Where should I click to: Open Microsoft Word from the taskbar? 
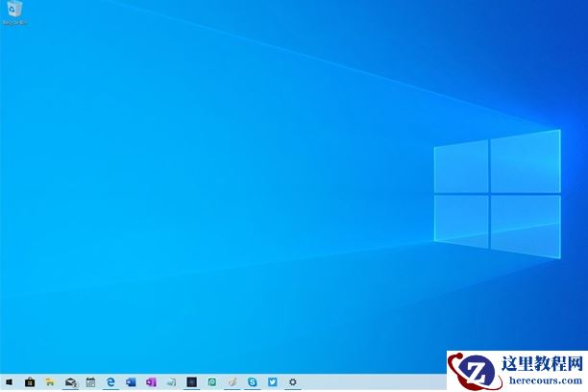tap(131, 382)
